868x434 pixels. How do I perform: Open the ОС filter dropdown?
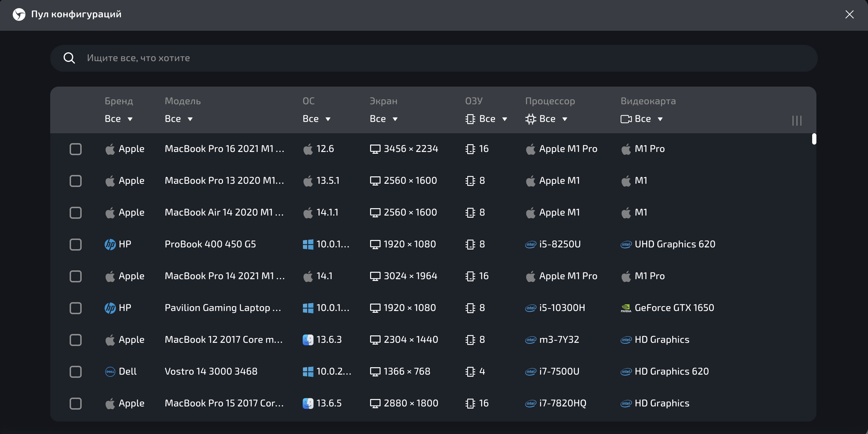317,119
